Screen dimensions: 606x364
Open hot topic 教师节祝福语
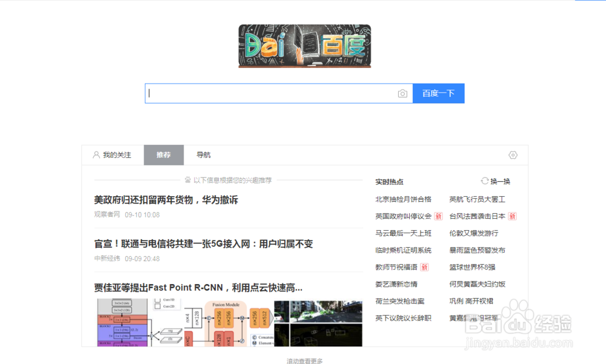(x=396, y=267)
